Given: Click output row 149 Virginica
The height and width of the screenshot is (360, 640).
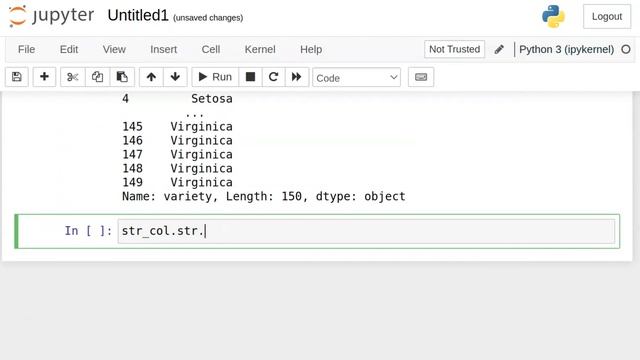Looking at the screenshot, I should tap(177, 182).
